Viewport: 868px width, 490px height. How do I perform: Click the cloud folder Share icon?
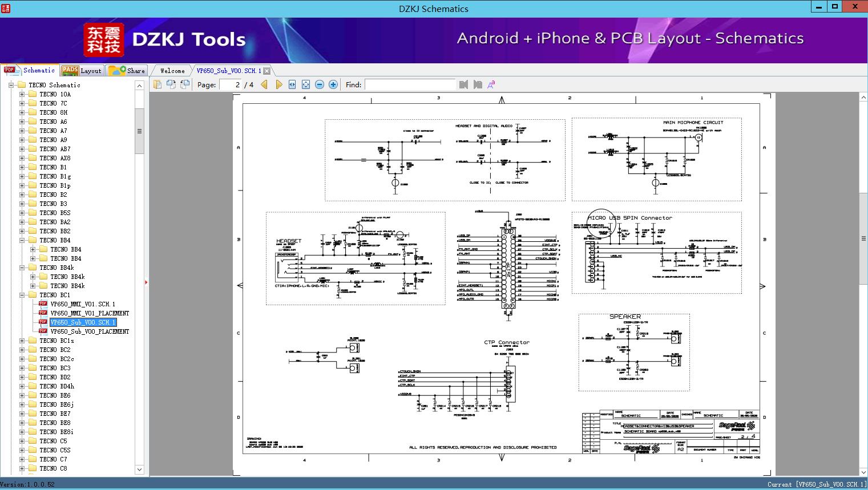(117, 70)
